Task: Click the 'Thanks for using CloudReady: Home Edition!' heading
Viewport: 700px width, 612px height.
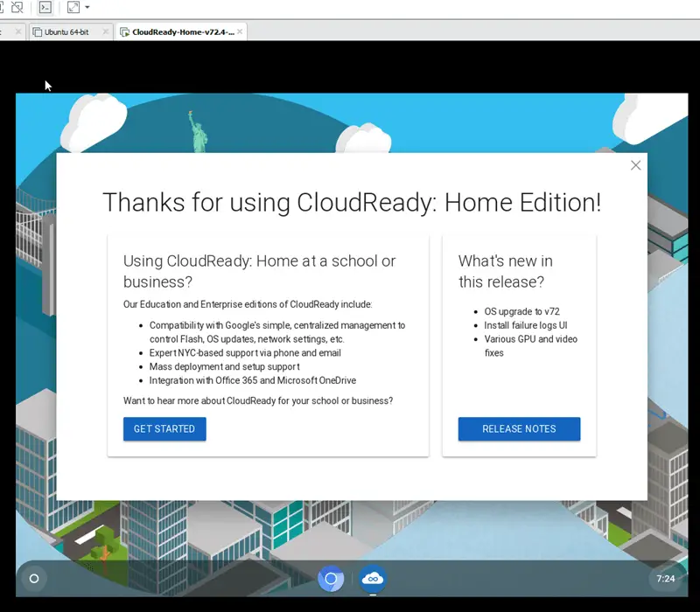Action: (352, 202)
